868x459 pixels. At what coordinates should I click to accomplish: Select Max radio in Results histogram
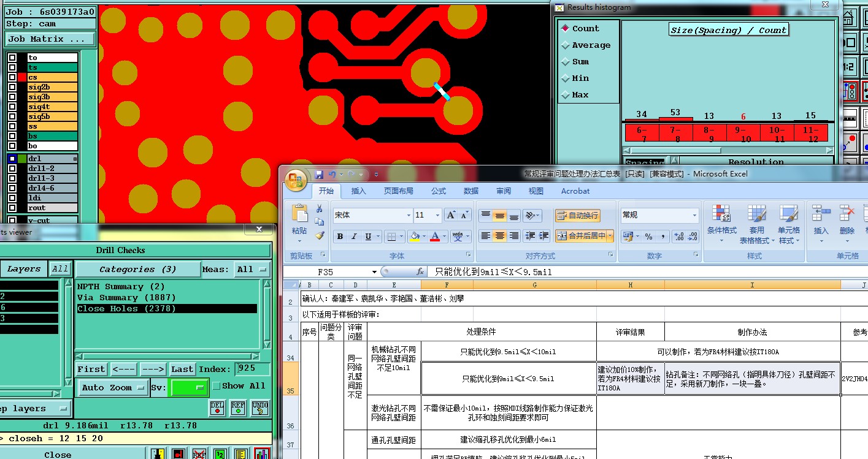click(566, 94)
